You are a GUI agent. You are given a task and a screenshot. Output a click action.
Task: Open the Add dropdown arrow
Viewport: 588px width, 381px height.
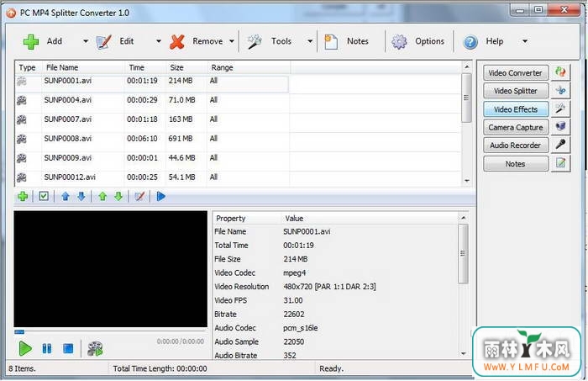(86, 42)
